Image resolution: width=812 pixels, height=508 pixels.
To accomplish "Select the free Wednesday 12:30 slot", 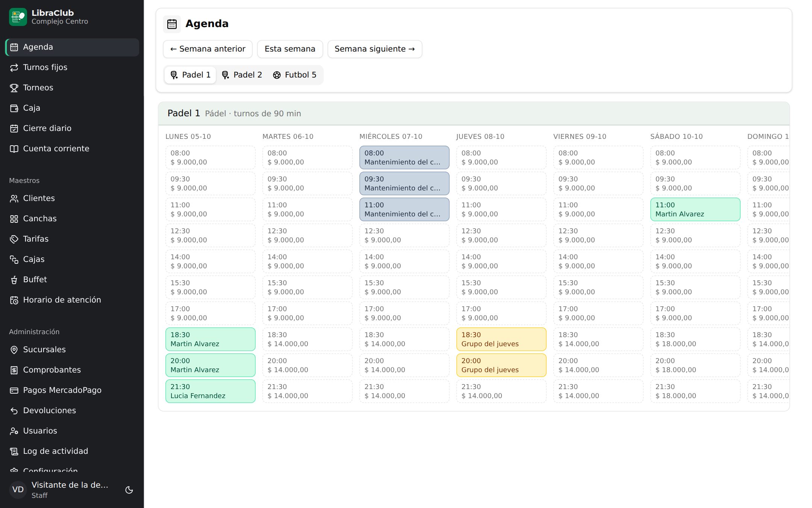I will coord(404,236).
